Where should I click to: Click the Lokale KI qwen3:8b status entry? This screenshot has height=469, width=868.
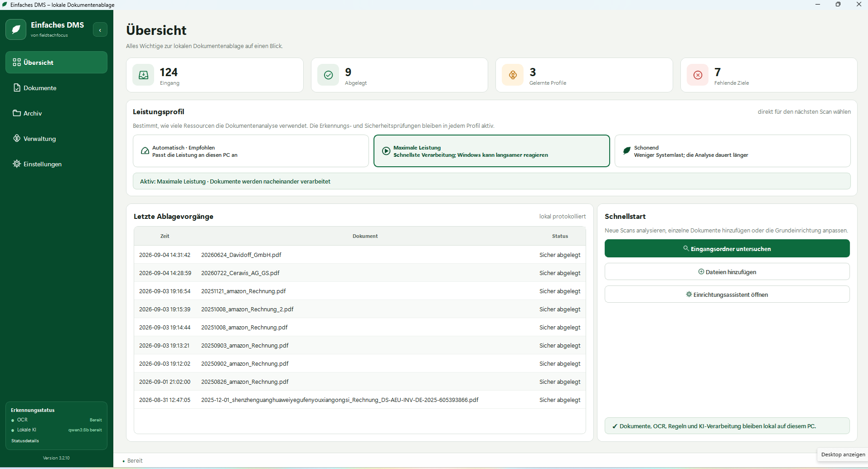(57, 430)
